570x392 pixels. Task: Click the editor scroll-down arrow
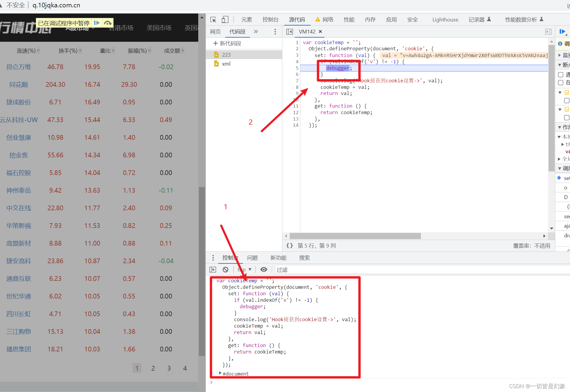(551, 228)
